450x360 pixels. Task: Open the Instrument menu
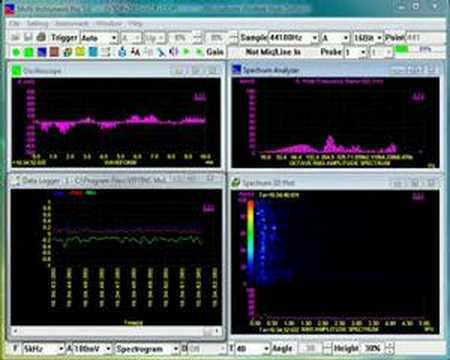72,23
